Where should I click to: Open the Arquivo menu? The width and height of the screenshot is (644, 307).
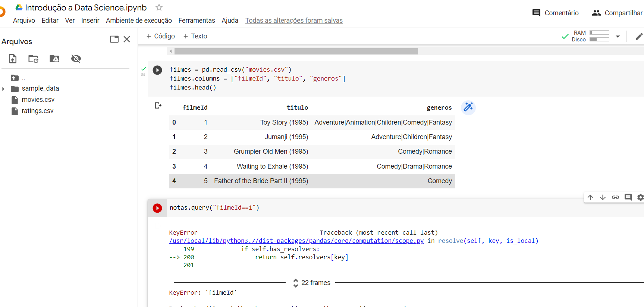click(x=24, y=21)
